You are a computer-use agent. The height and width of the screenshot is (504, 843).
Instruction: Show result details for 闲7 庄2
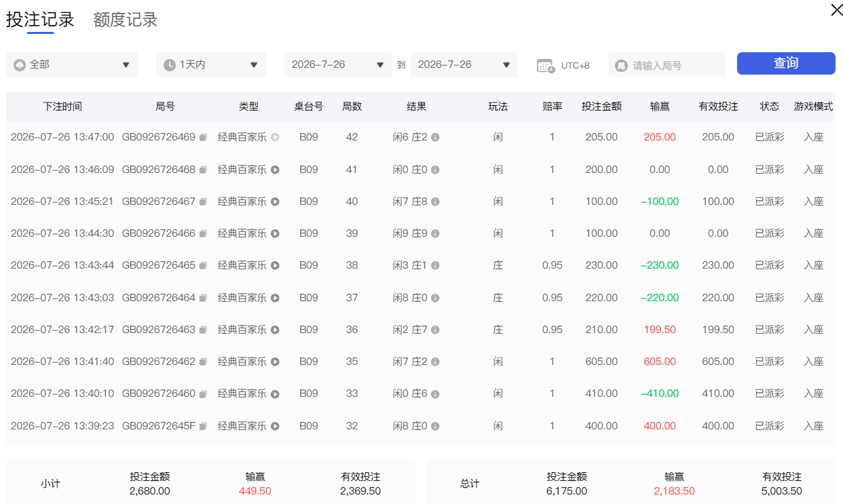(435, 362)
